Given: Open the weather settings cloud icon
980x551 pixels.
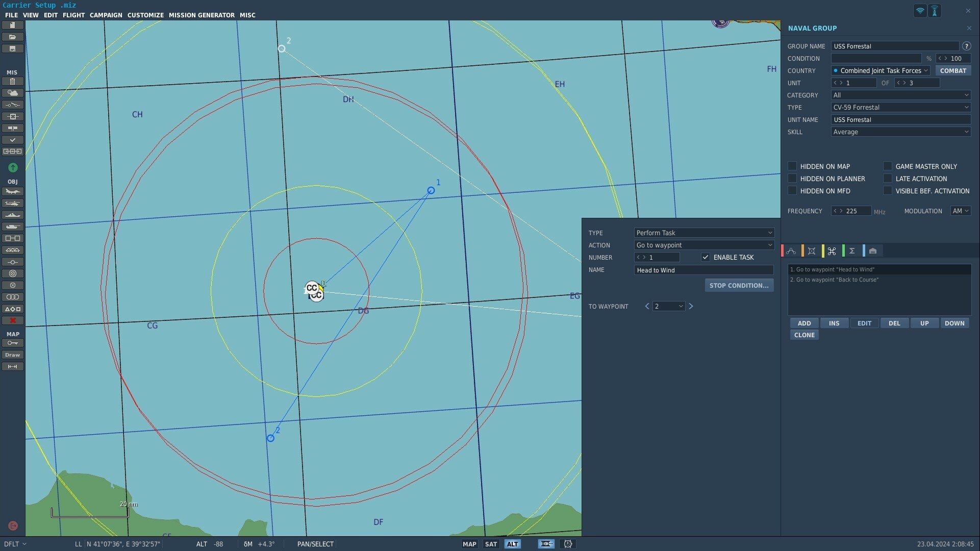Looking at the screenshot, I should [x=12, y=93].
